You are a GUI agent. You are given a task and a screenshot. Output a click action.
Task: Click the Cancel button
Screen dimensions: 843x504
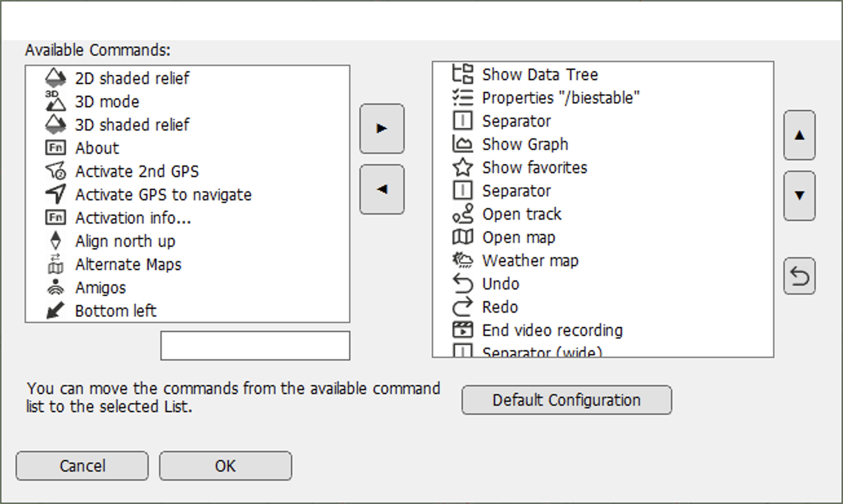(x=82, y=466)
